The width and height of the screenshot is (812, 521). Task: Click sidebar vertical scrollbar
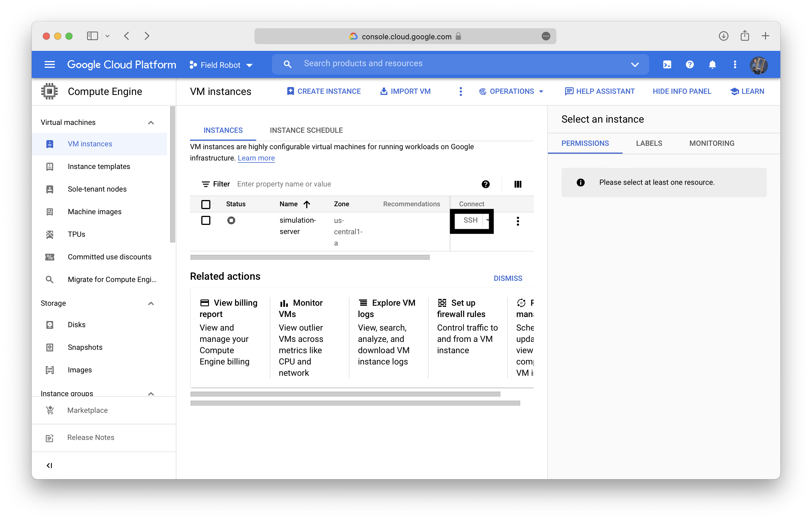[x=173, y=174]
